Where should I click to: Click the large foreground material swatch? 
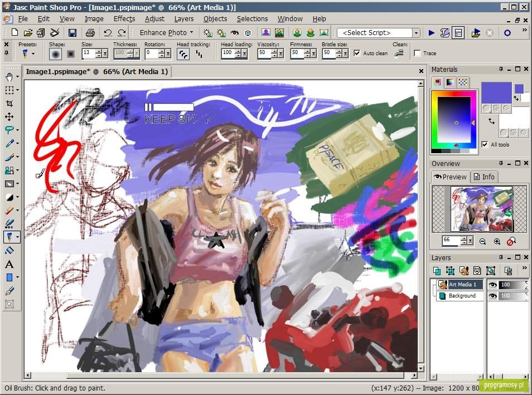tap(496, 92)
